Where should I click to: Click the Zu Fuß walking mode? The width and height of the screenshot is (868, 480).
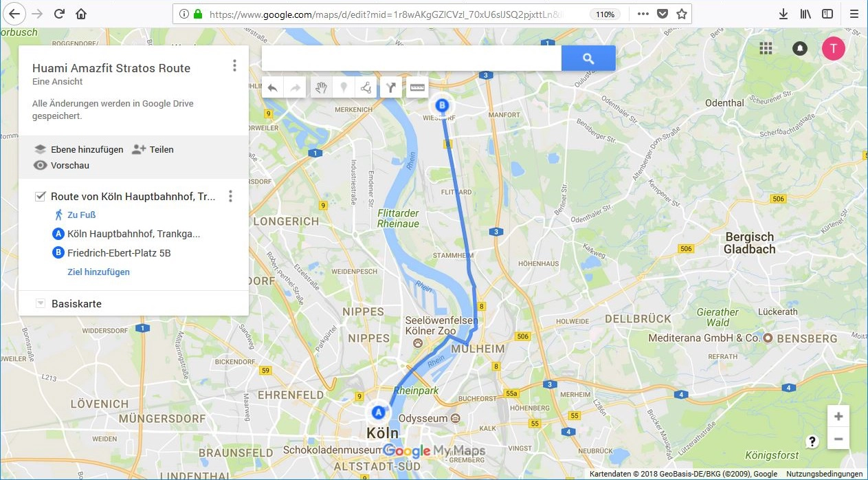click(75, 215)
